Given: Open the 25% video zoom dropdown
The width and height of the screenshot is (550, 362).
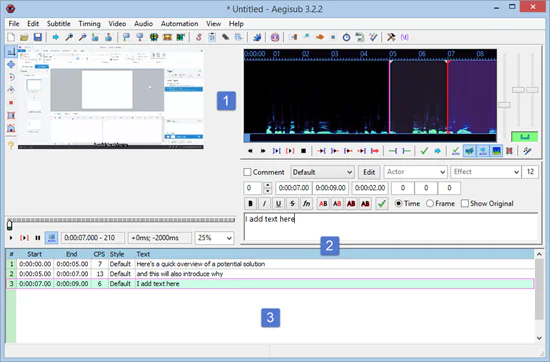Looking at the screenshot, I should (214, 238).
